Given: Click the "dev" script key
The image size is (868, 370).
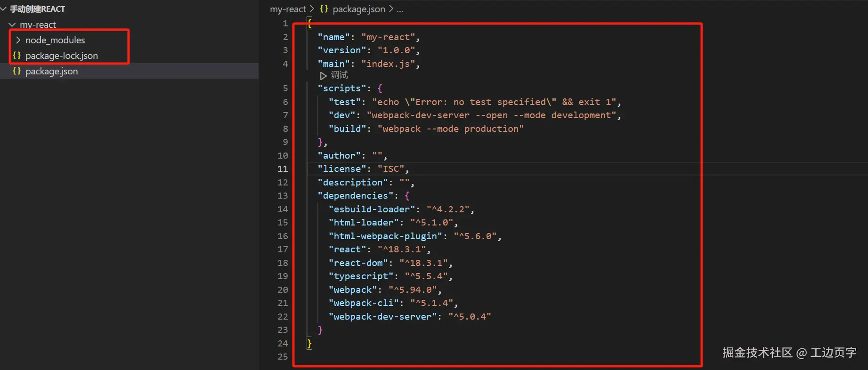Looking at the screenshot, I should (x=342, y=115).
